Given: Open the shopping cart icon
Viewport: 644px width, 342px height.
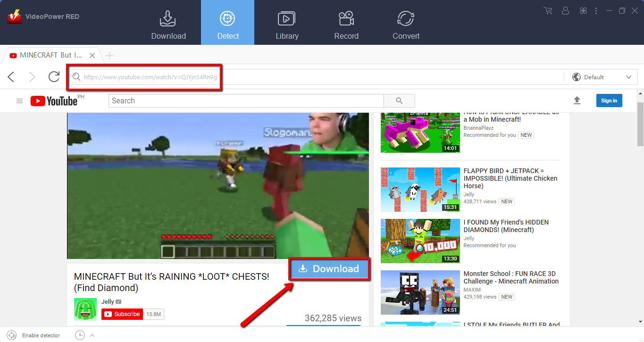Looking at the screenshot, I should (x=548, y=10).
